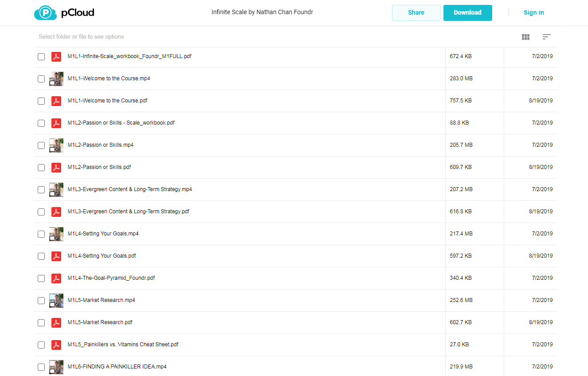Switch to grid view icon

click(x=525, y=37)
